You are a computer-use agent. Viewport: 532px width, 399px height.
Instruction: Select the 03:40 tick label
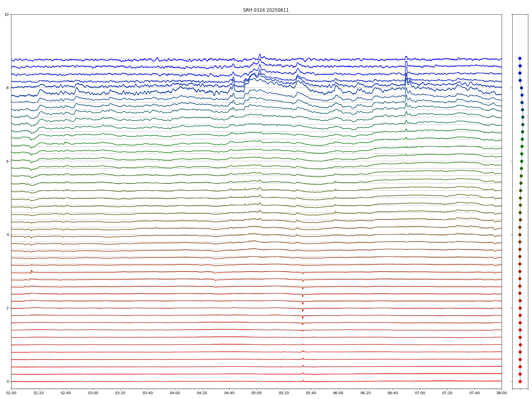coord(147,393)
